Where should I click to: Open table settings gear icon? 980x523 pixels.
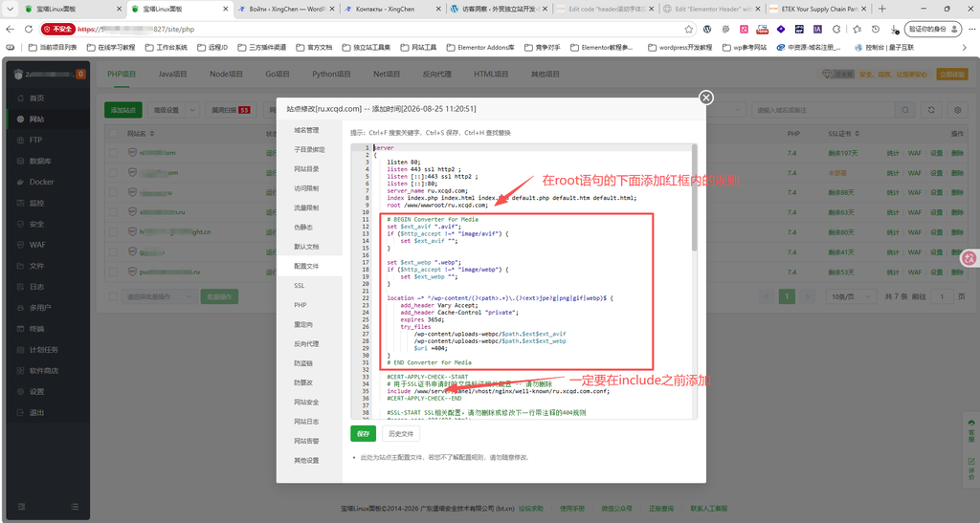(x=957, y=110)
